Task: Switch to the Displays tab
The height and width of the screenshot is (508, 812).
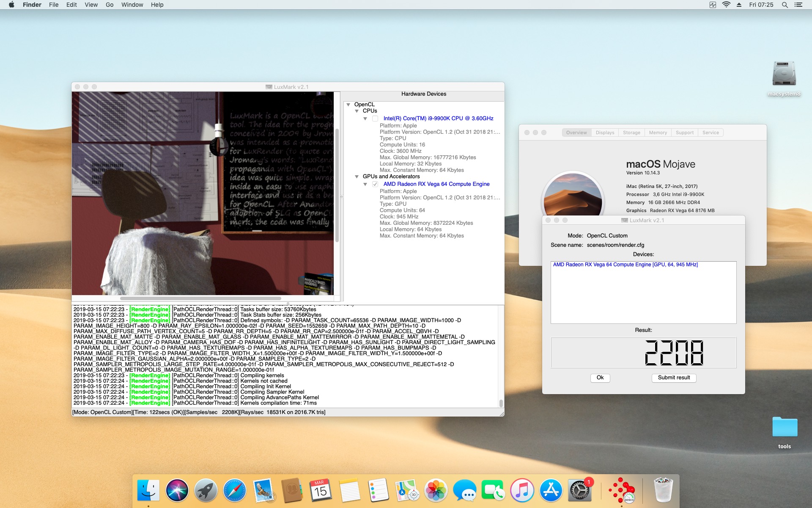Action: (605, 133)
